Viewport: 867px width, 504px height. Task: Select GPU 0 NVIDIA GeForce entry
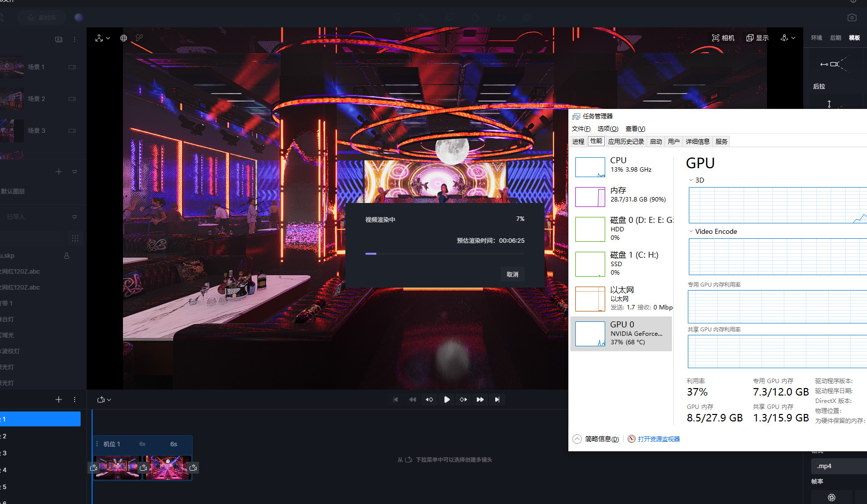[622, 334]
